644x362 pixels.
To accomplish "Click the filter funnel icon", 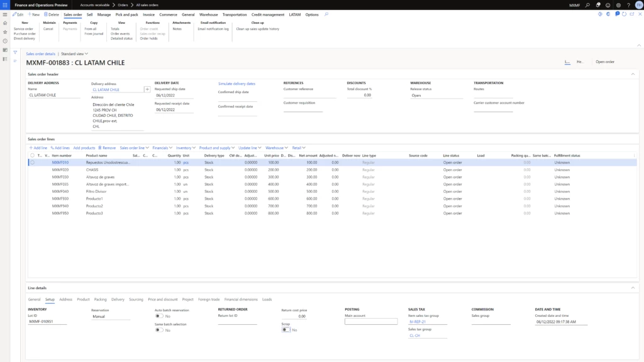I will [x=15, y=53].
